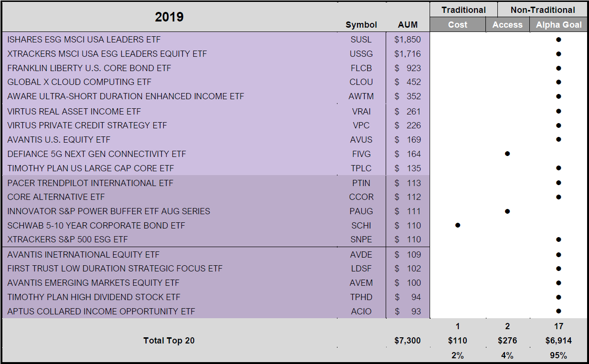This screenshot has width=589, height=364.
Task: Click the USSG ticker symbol
Action: 361,54
